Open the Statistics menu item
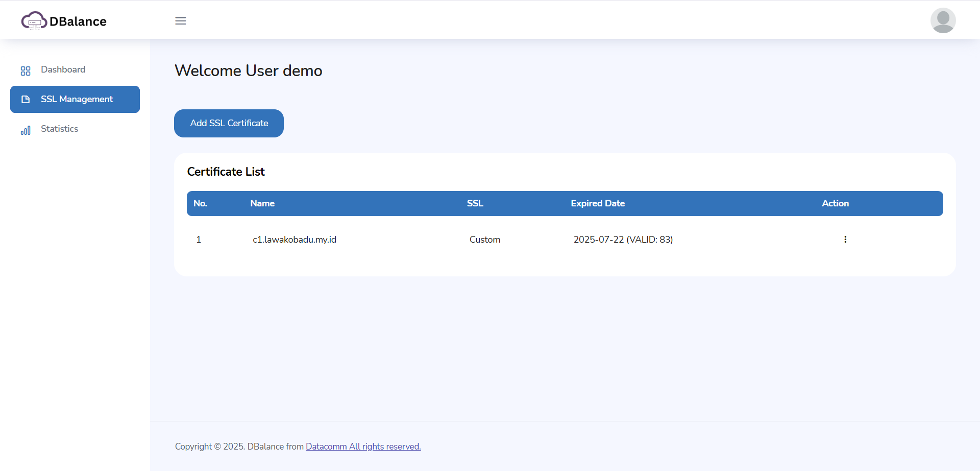 point(59,129)
